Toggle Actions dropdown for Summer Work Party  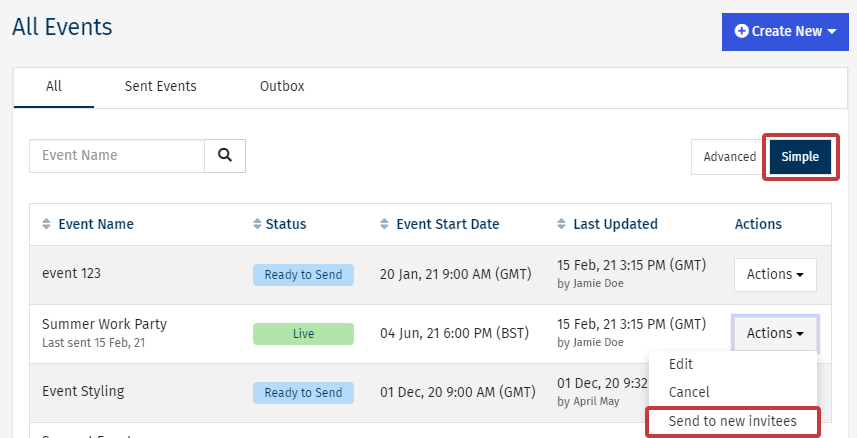[775, 334]
